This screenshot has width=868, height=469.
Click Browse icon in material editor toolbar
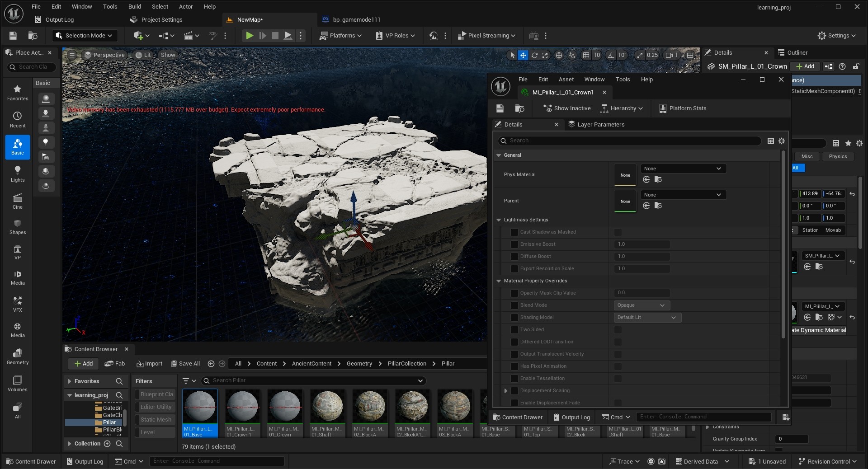click(x=520, y=108)
